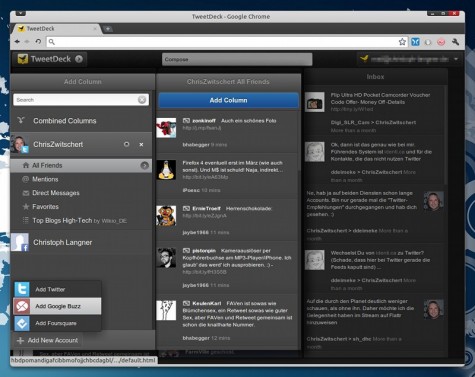This screenshot has height=377, width=475.
Task: Choose Add Foursquare from popup menu
Action: tap(57, 323)
